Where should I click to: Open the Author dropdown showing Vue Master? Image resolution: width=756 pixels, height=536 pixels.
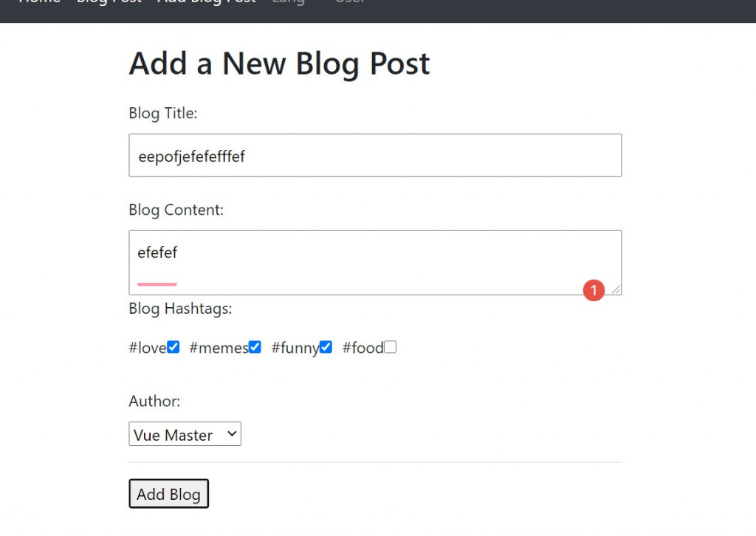(x=185, y=435)
